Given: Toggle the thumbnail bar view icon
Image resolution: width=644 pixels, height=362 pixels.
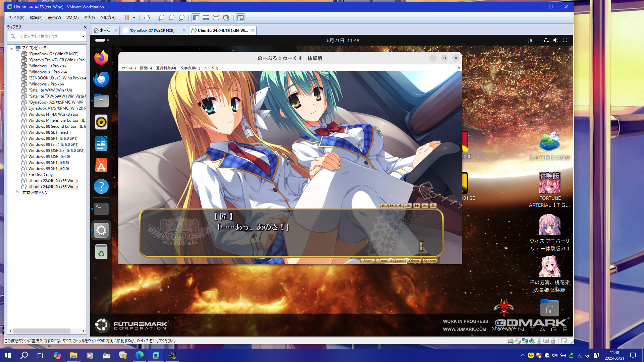Looking at the screenshot, I should pos(206,18).
